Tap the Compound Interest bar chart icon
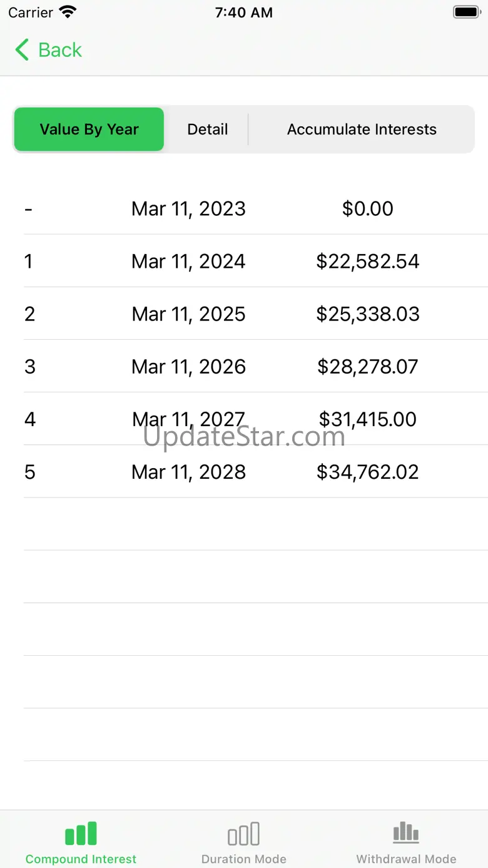 (x=81, y=834)
